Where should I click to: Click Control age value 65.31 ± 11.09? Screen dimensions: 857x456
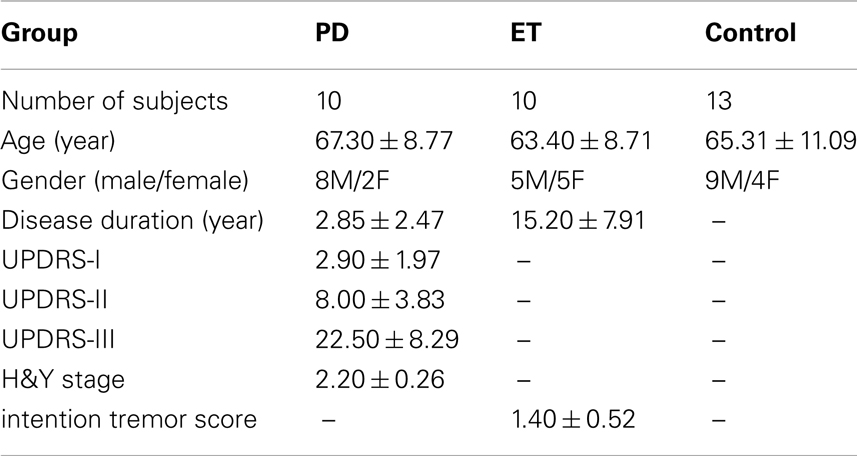click(x=780, y=141)
